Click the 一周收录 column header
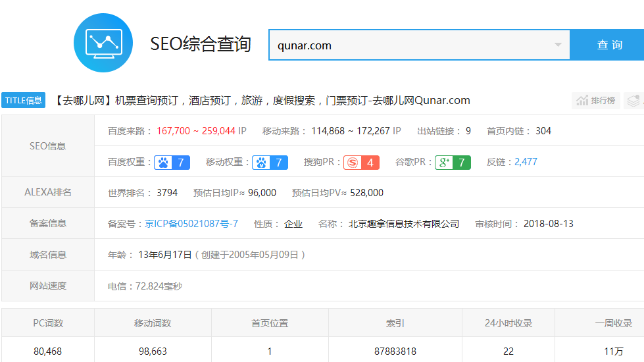Image resolution: width=644 pixels, height=362 pixels. (x=614, y=323)
